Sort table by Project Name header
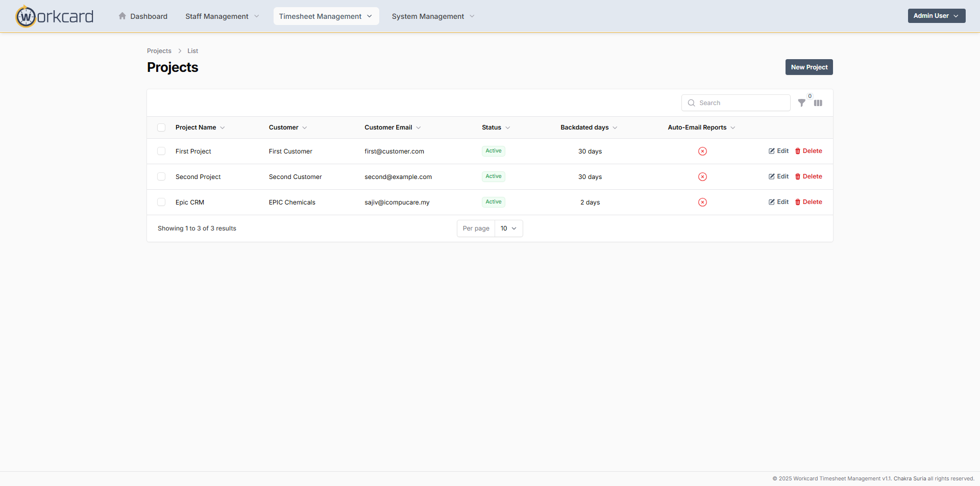 [200, 127]
